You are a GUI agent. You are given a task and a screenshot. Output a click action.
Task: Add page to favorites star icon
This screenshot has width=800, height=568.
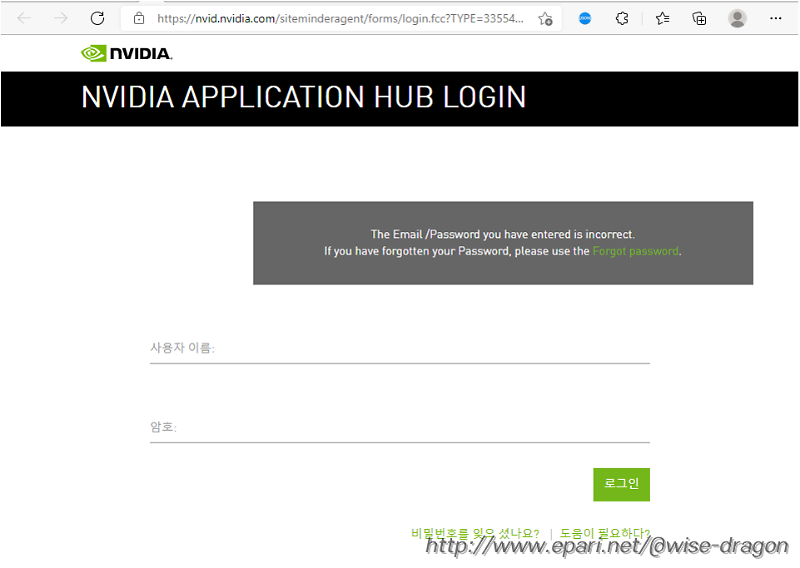pos(545,19)
